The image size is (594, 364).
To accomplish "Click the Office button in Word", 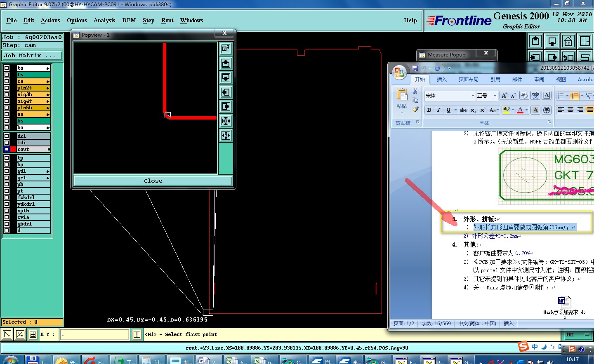I will click(x=399, y=73).
